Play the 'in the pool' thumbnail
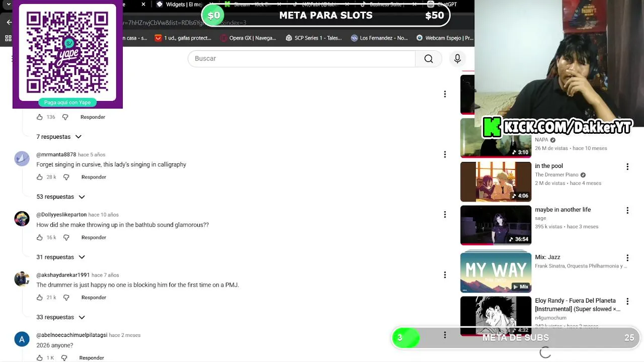The height and width of the screenshot is (362, 644). pos(496,182)
